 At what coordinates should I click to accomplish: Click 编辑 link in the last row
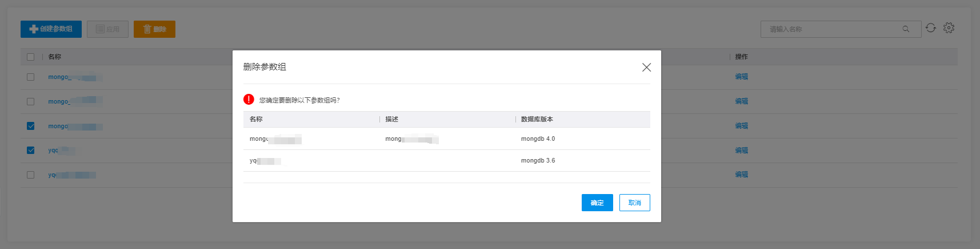[x=741, y=175]
